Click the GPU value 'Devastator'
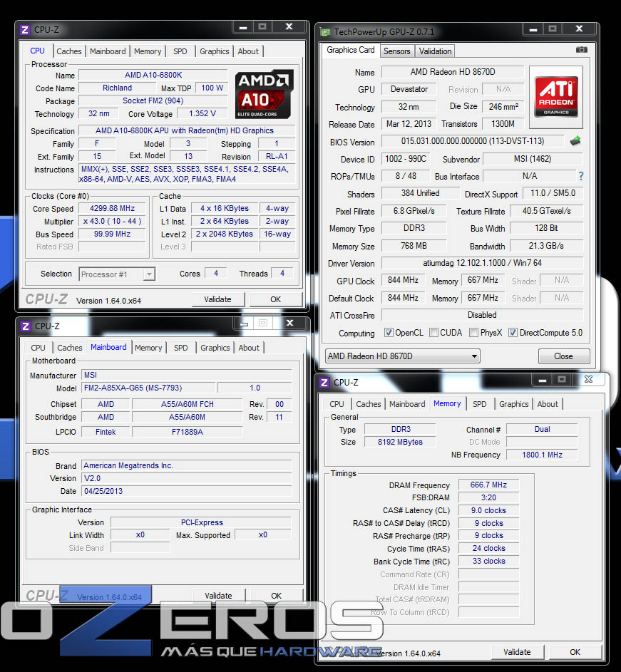The height and width of the screenshot is (672, 621). point(409,89)
